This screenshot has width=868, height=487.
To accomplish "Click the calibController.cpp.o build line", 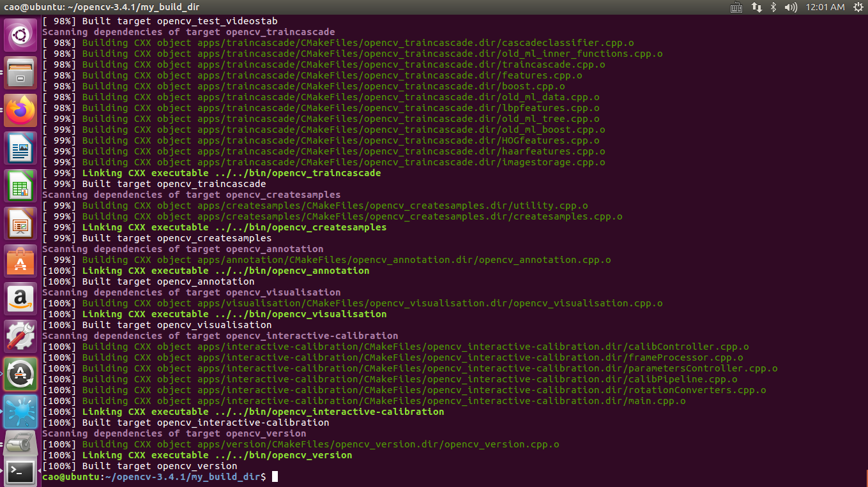I will click(x=395, y=347).
